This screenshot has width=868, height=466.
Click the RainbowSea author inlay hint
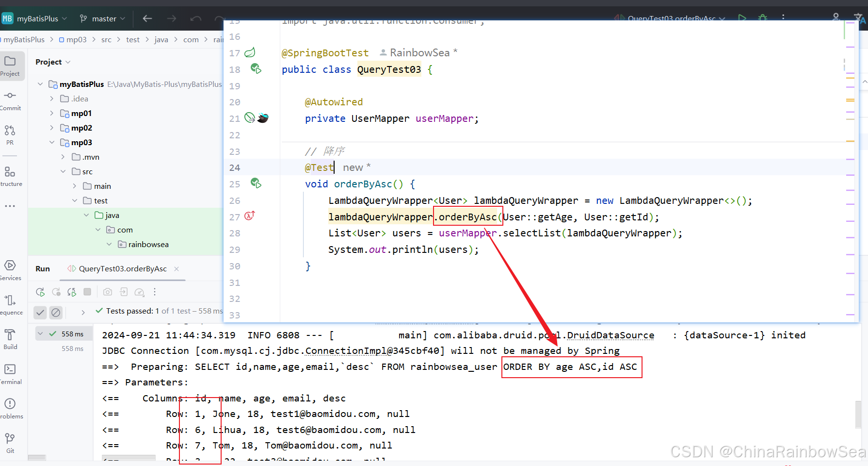tap(419, 52)
